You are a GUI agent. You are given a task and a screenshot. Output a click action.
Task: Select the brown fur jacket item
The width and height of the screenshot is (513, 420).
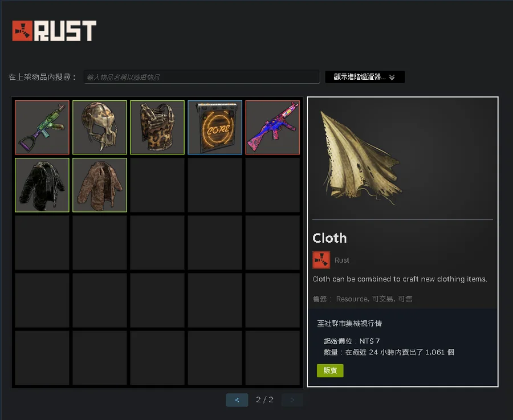[x=99, y=185]
